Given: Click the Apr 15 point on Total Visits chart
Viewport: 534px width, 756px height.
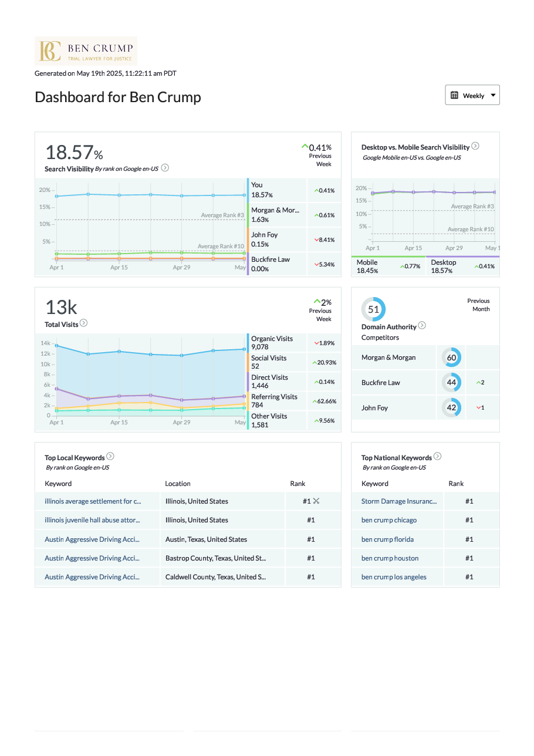Looking at the screenshot, I should pyautogui.click(x=119, y=352).
